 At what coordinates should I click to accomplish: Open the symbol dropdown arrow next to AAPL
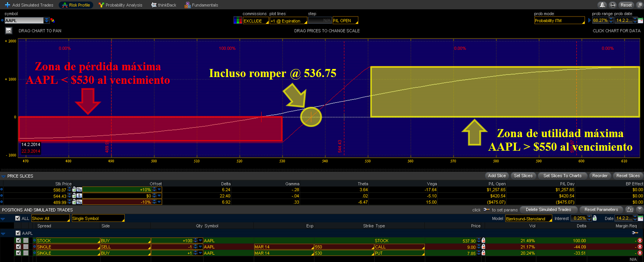(46, 20)
